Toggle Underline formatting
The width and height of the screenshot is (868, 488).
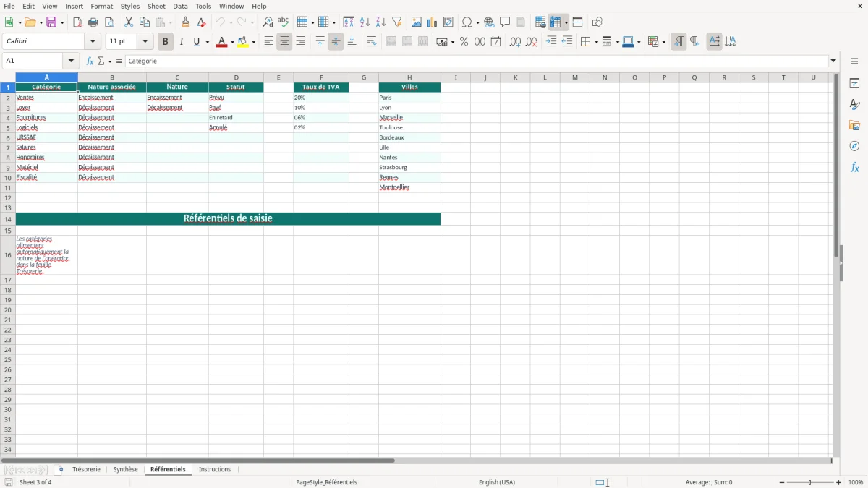(196, 42)
